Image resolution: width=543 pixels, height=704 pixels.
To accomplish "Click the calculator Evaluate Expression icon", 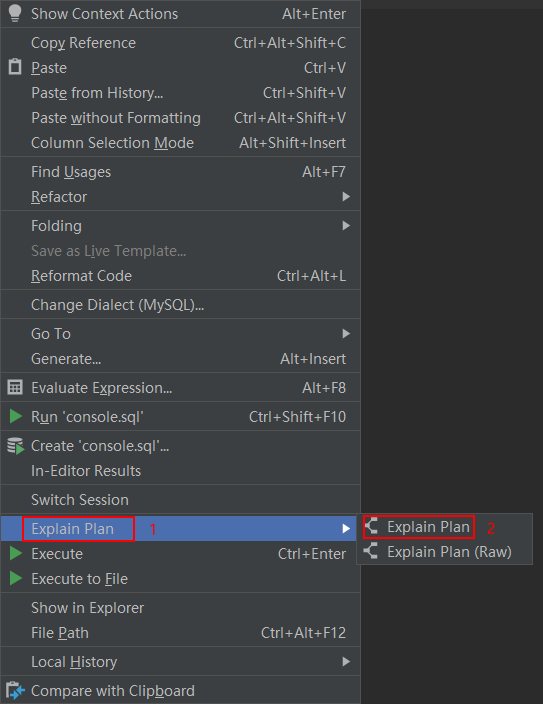I will coord(15,387).
